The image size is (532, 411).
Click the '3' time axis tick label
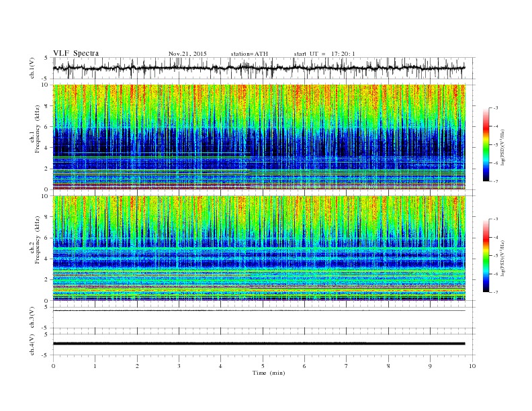point(179,366)
